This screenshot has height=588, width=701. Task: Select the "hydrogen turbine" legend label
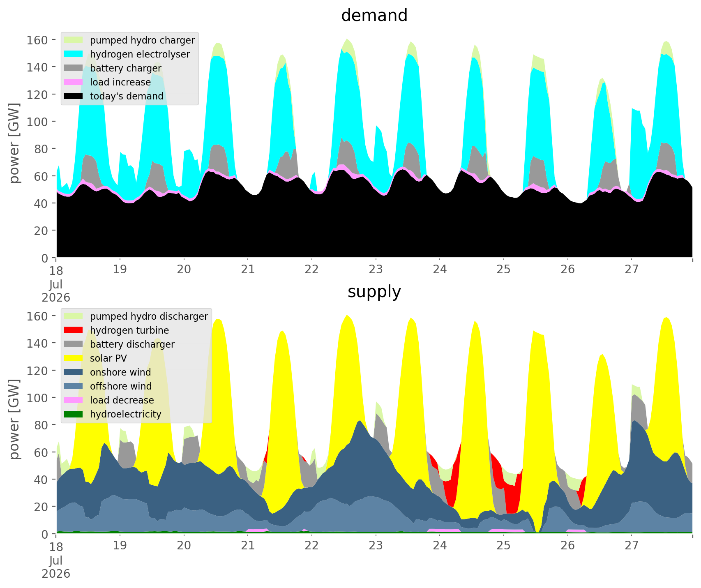[129, 330]
